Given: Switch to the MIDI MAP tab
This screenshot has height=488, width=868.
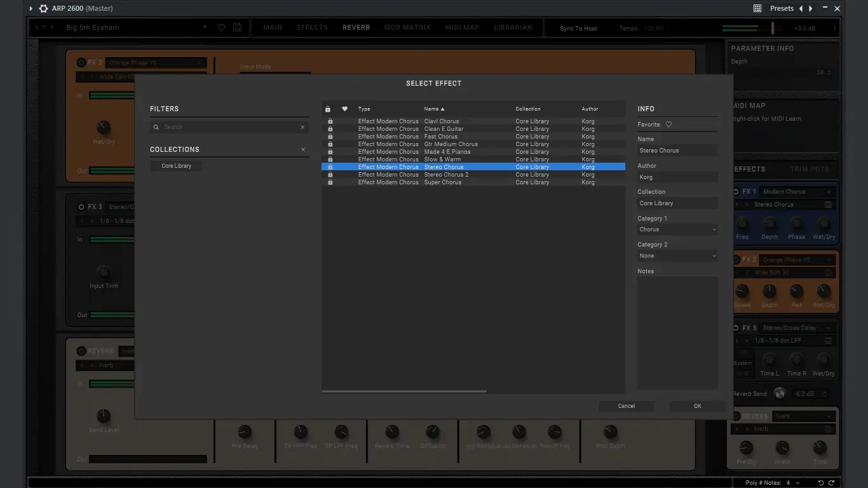Looking at the screenshot, I should click(462, 28).
